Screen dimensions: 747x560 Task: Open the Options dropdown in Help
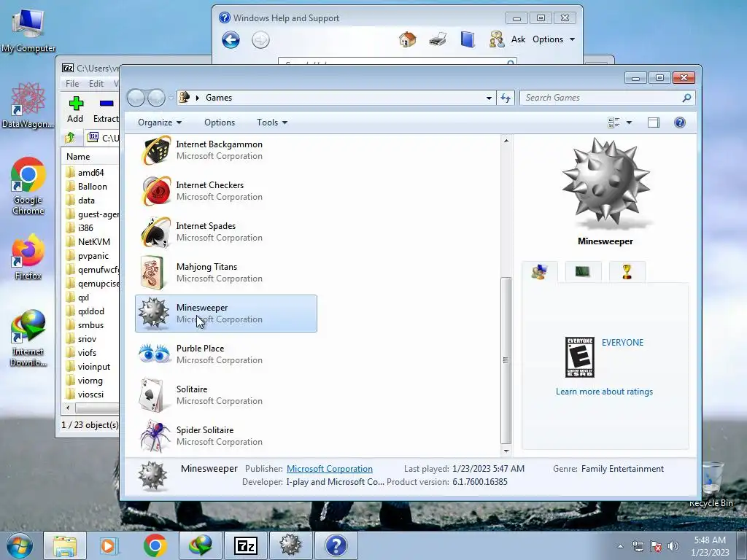pyautogui.click(x=554, y=39)
